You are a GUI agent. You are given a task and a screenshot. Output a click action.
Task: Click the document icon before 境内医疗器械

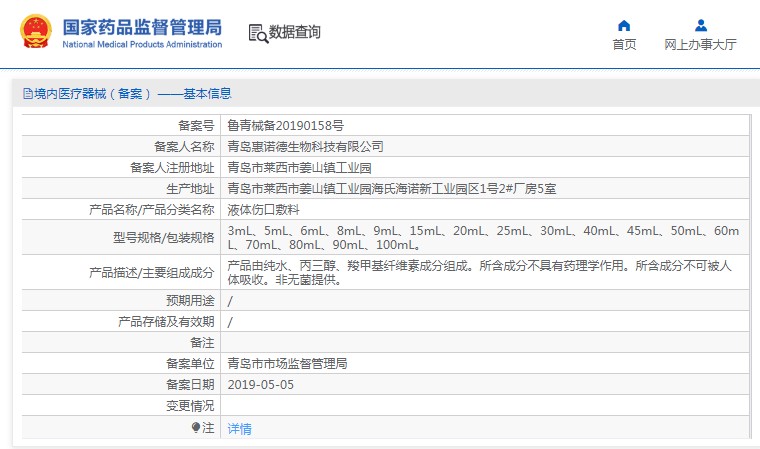pyautogui.click(x=27, y=94)
